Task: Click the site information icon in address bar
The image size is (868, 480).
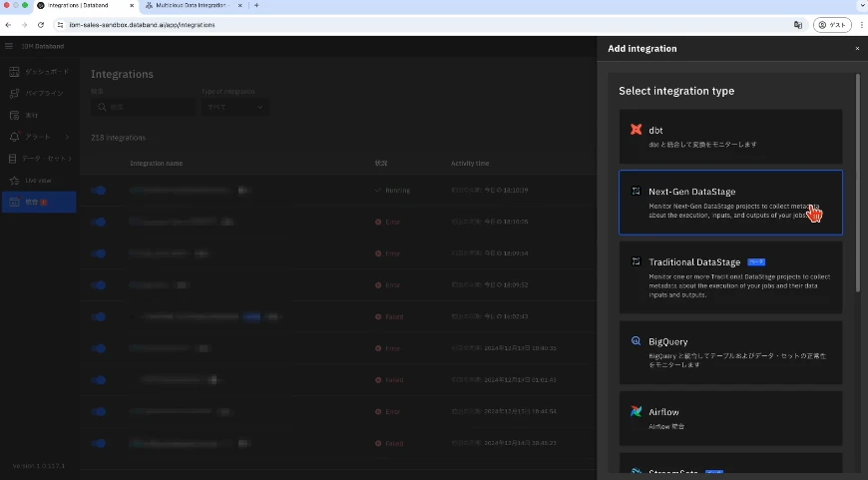Action: [60, 25]
